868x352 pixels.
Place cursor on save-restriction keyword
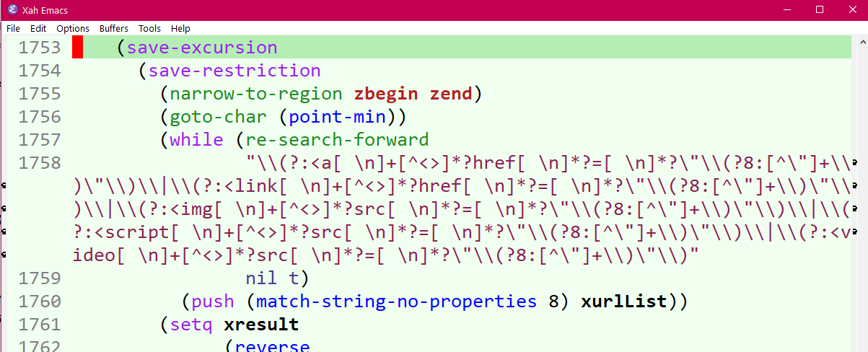pos(234,71)
